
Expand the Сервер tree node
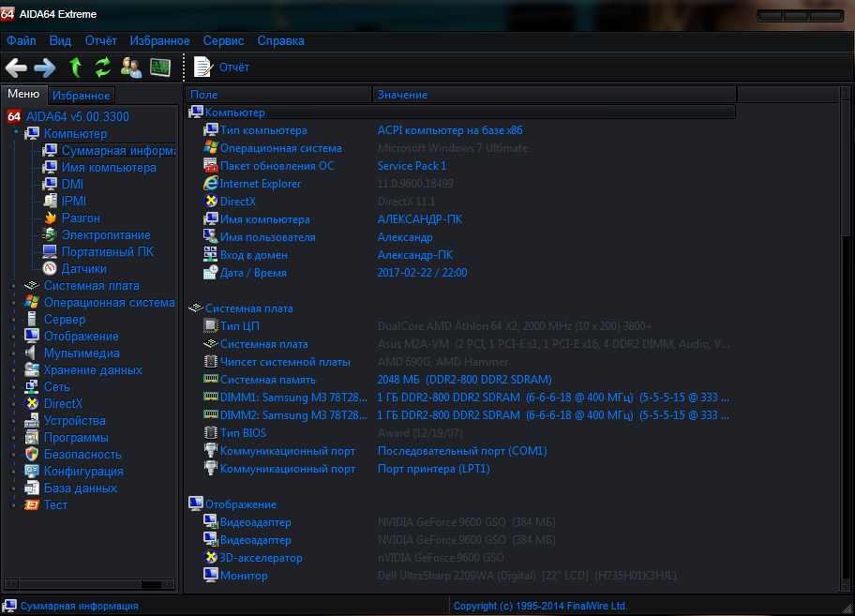[x=14, y=320]
